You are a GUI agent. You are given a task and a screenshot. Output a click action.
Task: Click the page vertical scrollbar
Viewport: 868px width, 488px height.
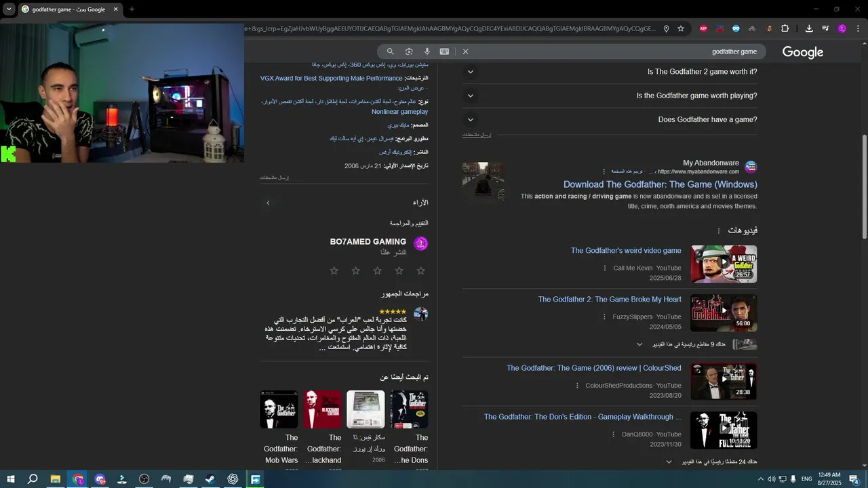[864, 187]
